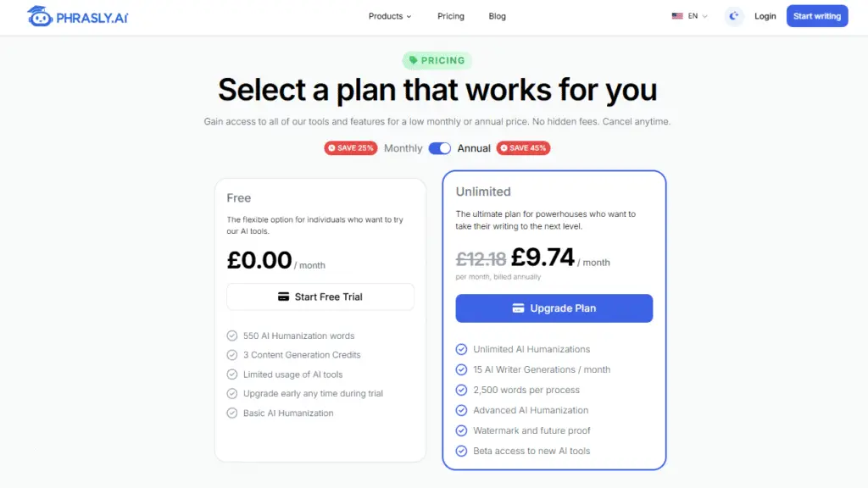Click the US flag language icon

pos(677,16)
